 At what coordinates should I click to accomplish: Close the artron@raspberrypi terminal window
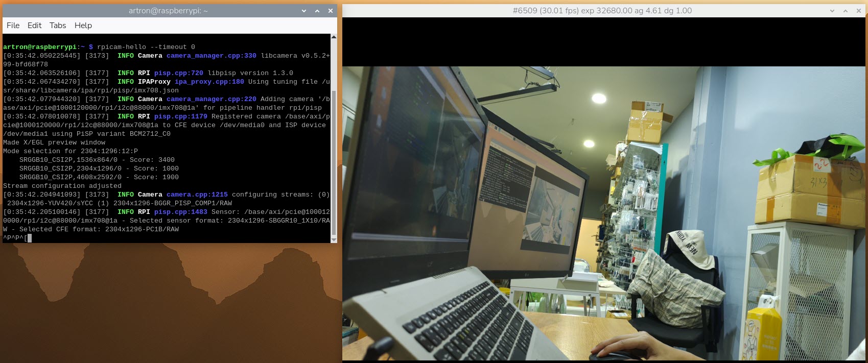[331, 11]
